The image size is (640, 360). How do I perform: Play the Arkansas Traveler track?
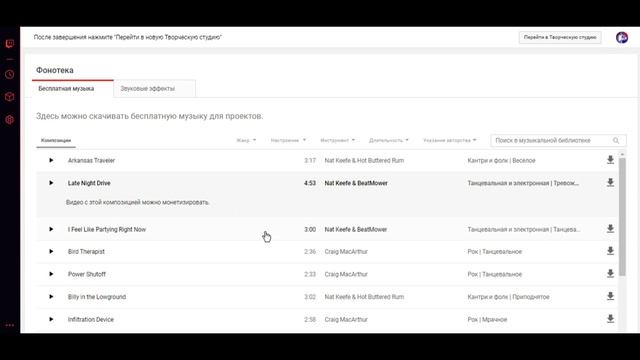pos(51,160)
